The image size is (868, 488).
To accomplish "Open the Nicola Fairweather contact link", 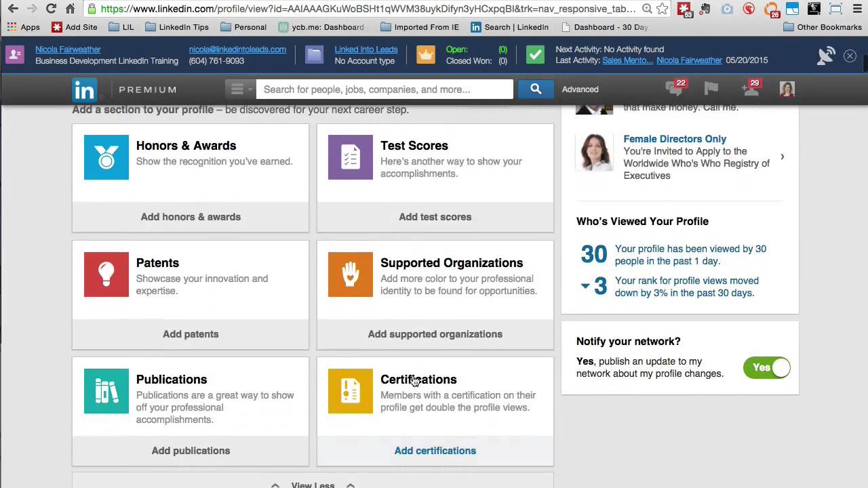I will pyautogui.click(x=68, y=49).
